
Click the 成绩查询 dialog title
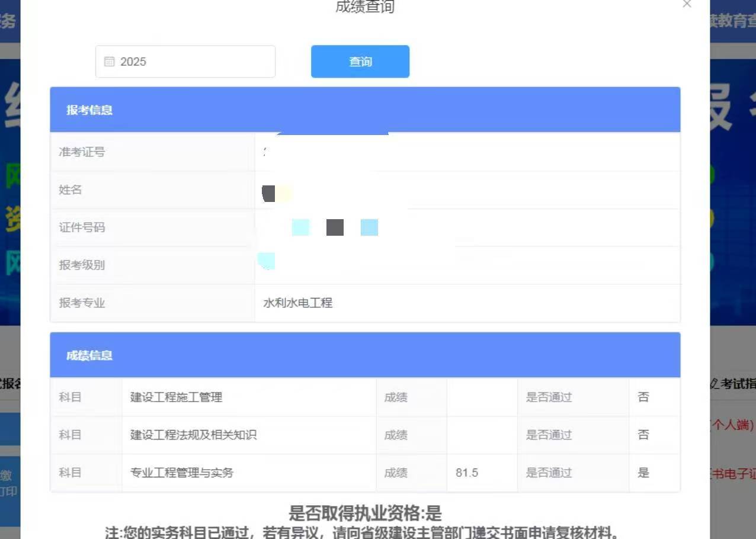point(365,7)
